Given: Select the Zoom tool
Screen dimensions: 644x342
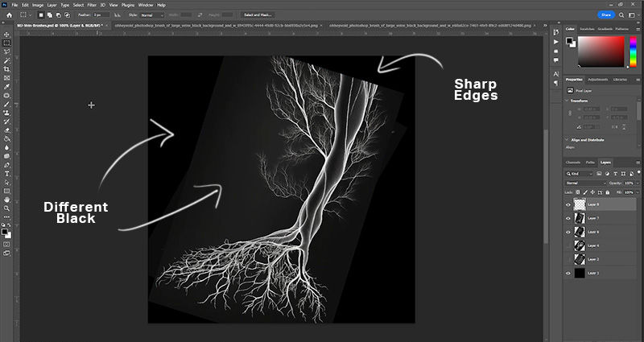Looking at the screenshot, I should tap(6, 208).
